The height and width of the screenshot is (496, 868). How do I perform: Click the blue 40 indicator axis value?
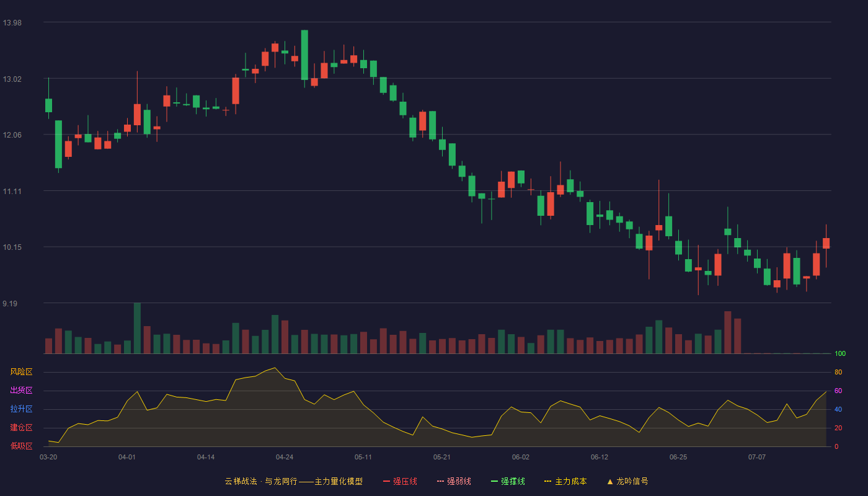[x=838, y=409]
